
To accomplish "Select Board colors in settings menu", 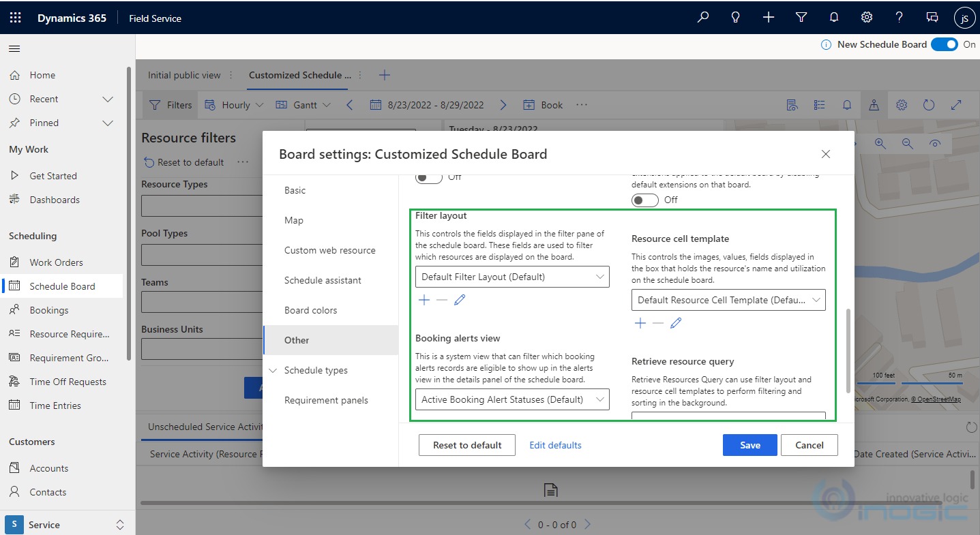I will pyautogui.click(x=310, y=310).
